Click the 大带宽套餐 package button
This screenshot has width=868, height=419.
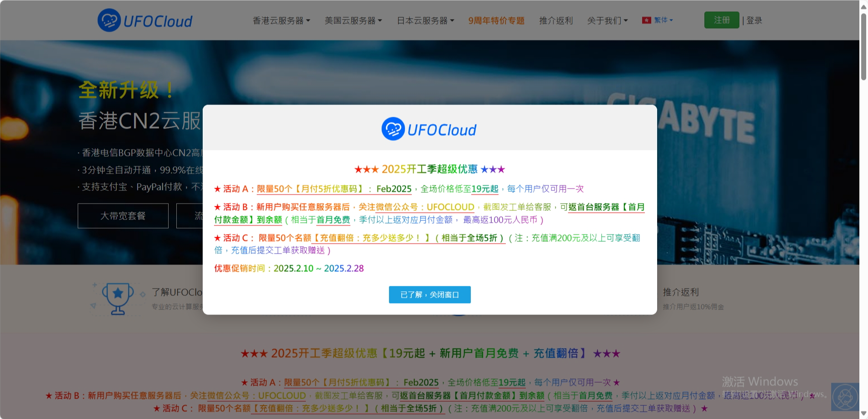123,216
